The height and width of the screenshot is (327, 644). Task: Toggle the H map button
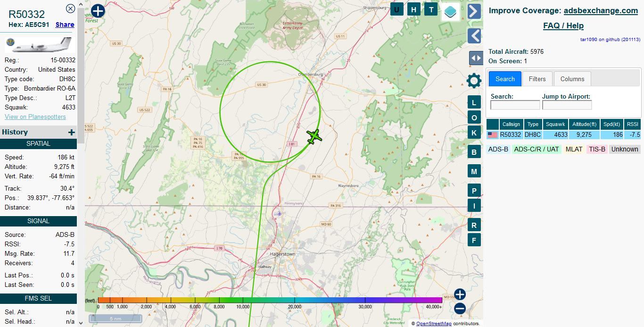tap(414, 9)
